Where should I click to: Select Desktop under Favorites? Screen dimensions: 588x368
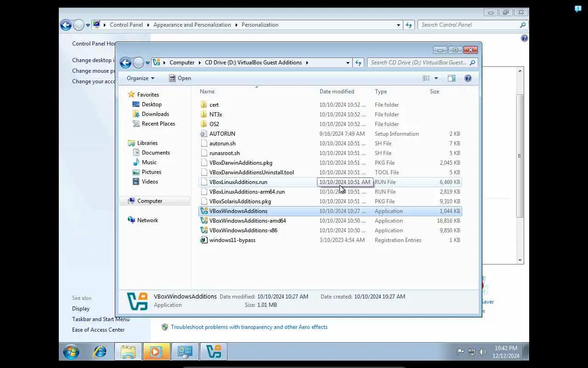[152, 104]
